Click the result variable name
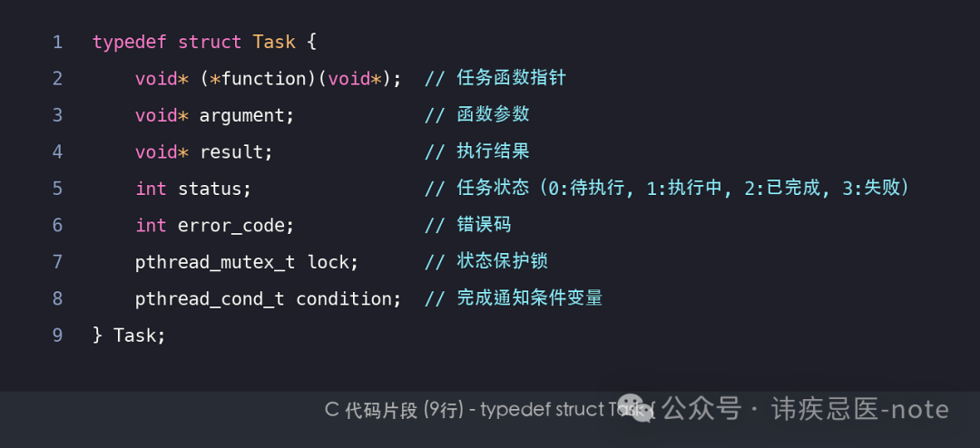 click(236, 151)
